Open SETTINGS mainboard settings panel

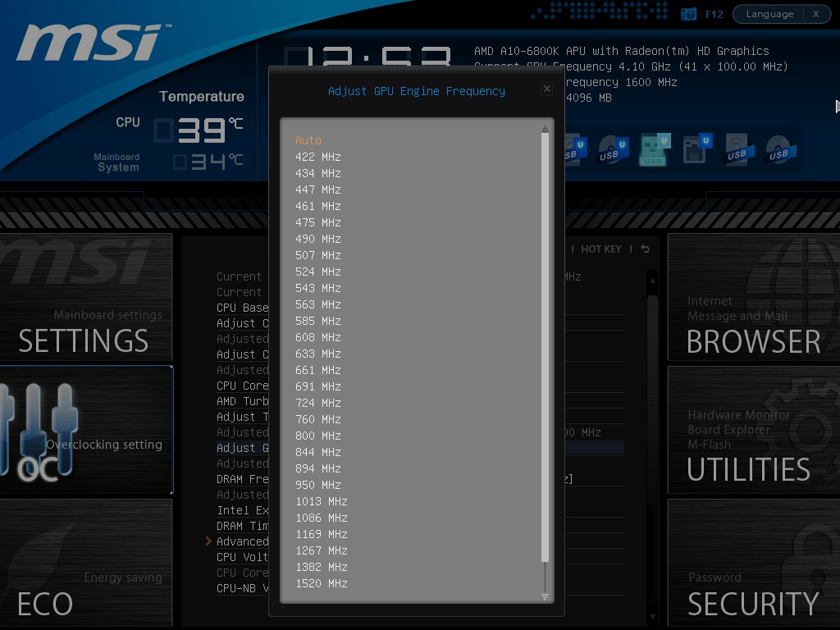pos(86,297)
